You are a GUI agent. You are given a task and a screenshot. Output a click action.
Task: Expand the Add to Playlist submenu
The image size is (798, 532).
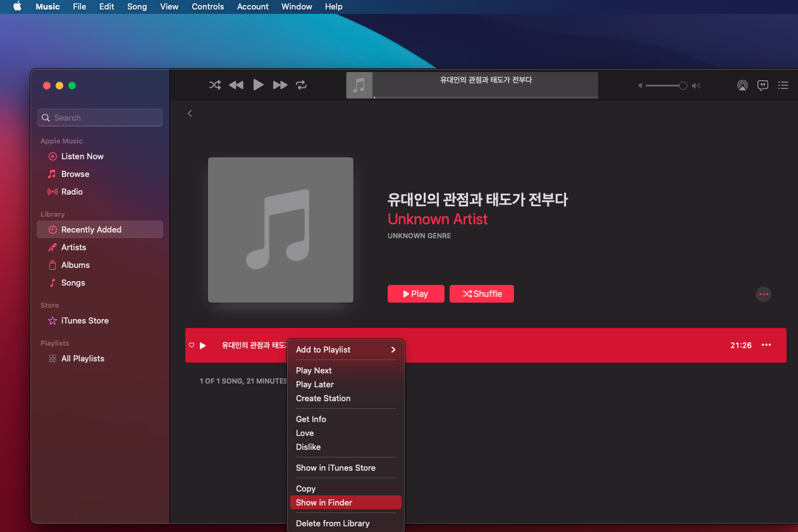coord(346,349)
